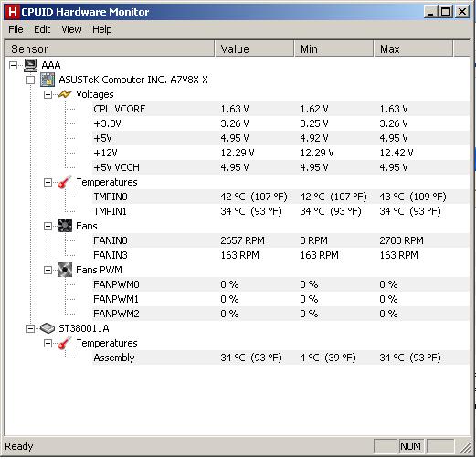Select the FANPWM2 row

point(280,314)
